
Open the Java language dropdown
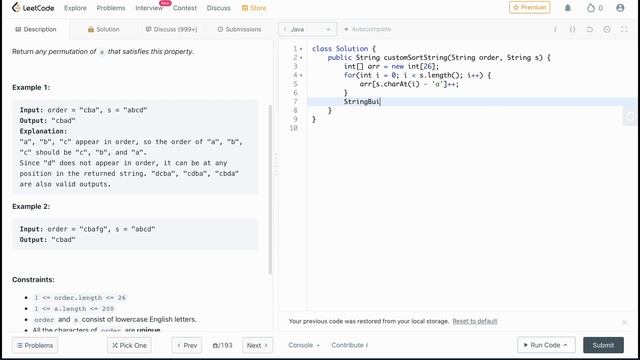click(307, 29)
